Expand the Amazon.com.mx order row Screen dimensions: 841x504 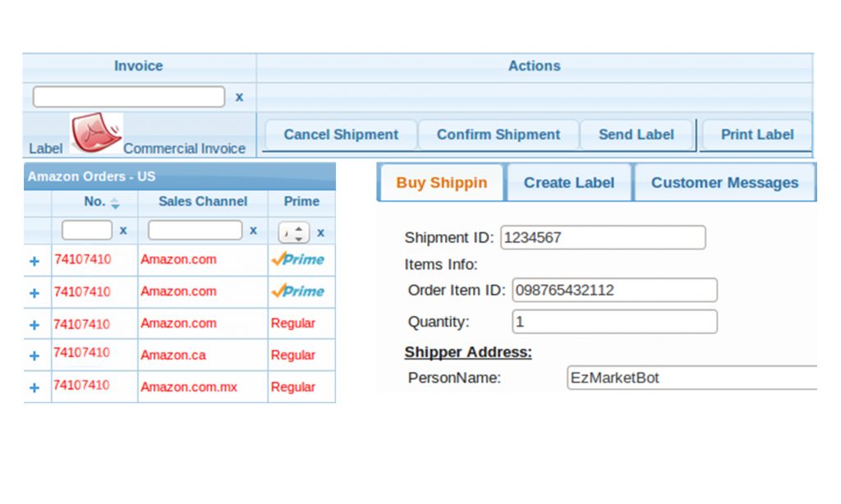[34, 387]
